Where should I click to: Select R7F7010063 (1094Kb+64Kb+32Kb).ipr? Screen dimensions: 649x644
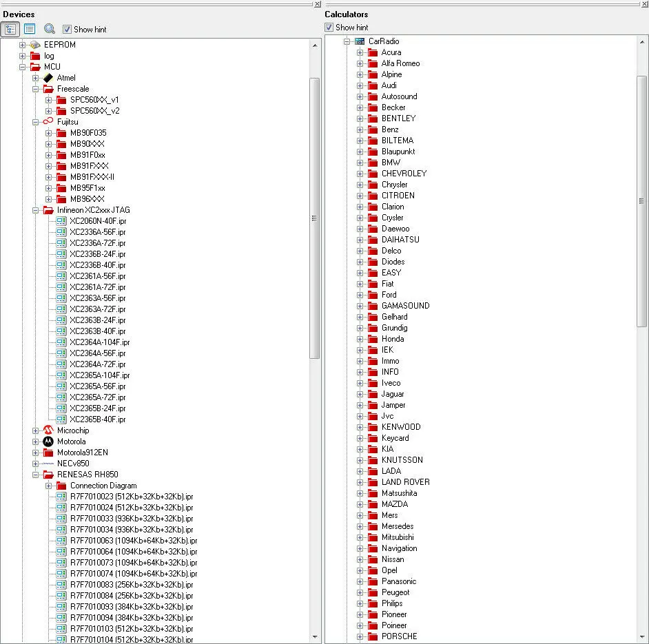pyautogui.click(x=134, y=541)
